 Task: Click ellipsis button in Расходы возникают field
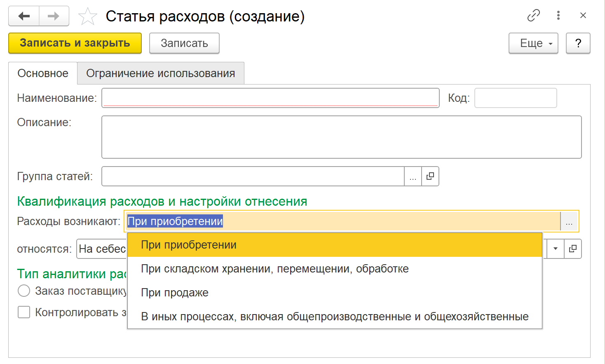[x=569, y=222]
